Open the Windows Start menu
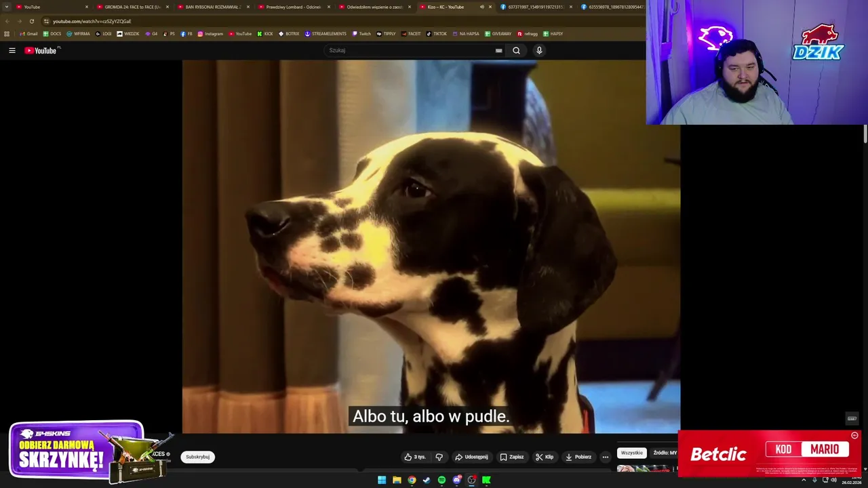The height and width of the screenshot is (488, 868). pyautogui.click(x=382, y=480)
